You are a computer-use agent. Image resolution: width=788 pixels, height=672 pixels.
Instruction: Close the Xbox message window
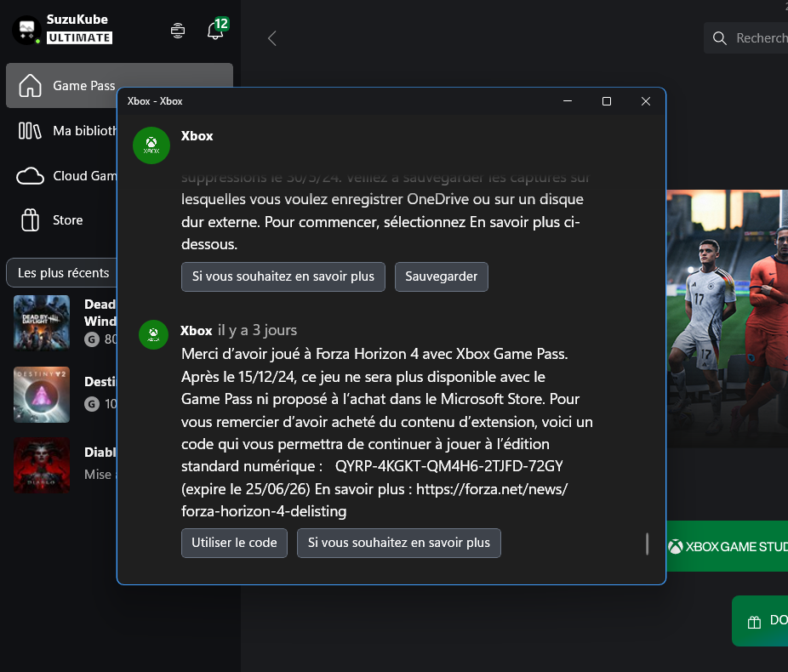tap(646, 101)
